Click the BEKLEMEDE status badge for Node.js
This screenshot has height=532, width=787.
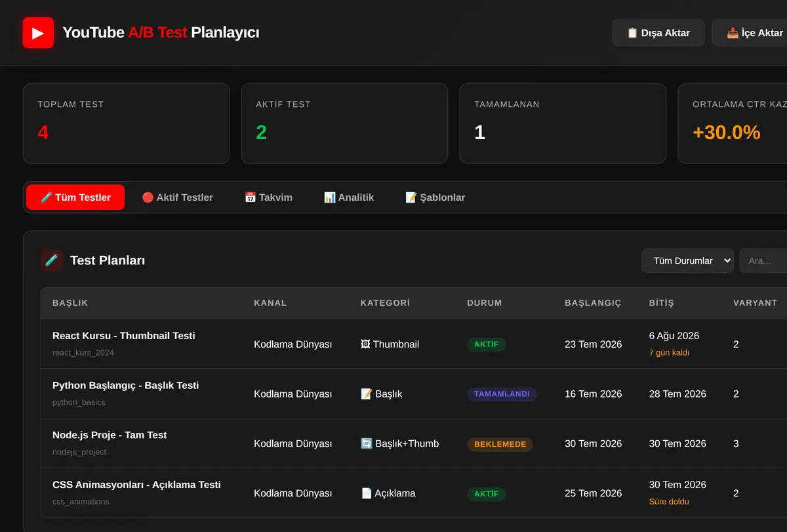pos(500,444)
